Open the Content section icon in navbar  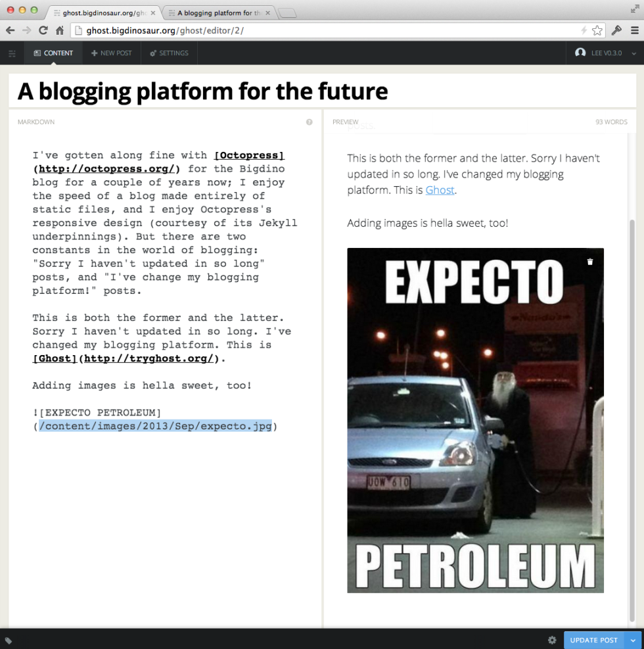tap(39, 53)
